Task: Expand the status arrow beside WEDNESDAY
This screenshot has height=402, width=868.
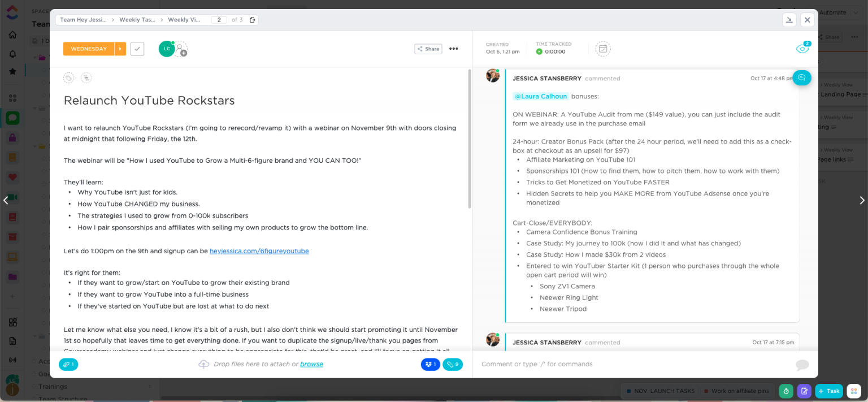Action: click(x=120, y=49)
